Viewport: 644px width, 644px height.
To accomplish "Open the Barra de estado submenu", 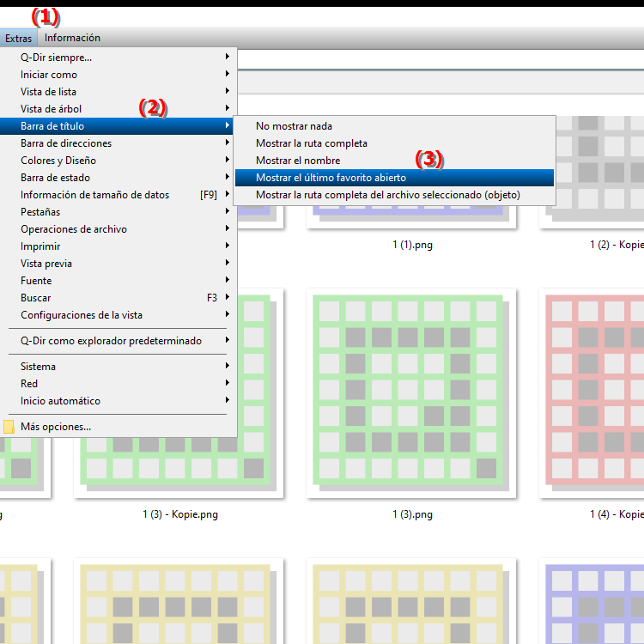I will coord(118,178).
